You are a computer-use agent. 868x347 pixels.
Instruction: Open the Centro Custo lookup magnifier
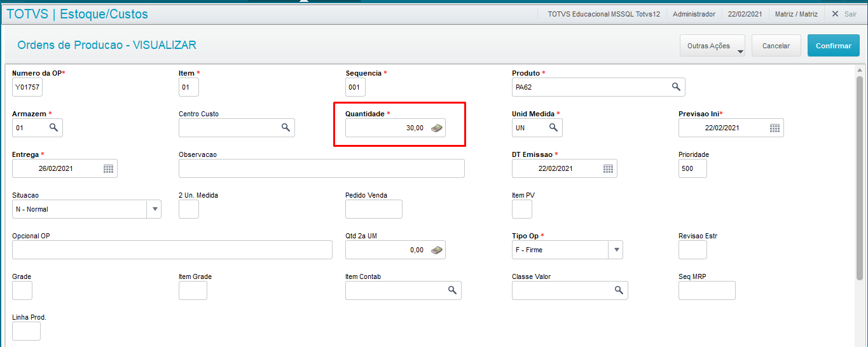(x=286, y=128)
